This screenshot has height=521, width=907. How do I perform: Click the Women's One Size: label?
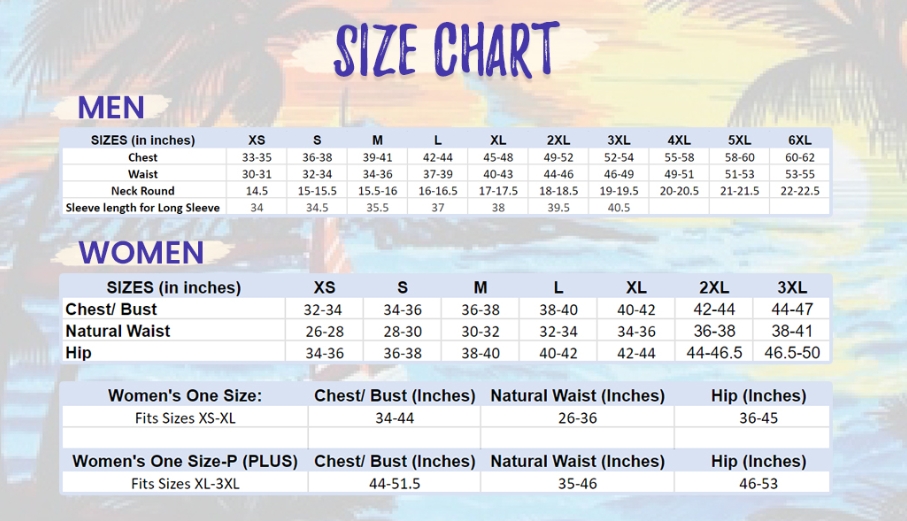(185, 396)
